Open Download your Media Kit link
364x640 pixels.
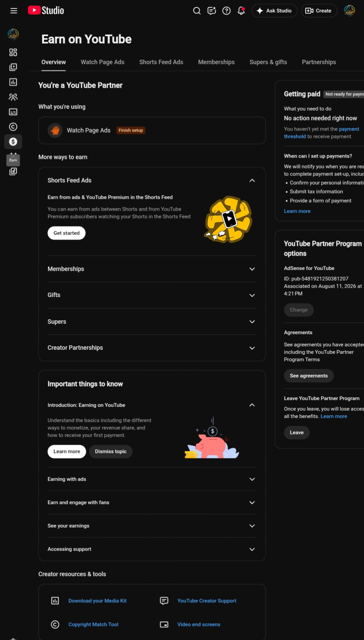[97, 601]
